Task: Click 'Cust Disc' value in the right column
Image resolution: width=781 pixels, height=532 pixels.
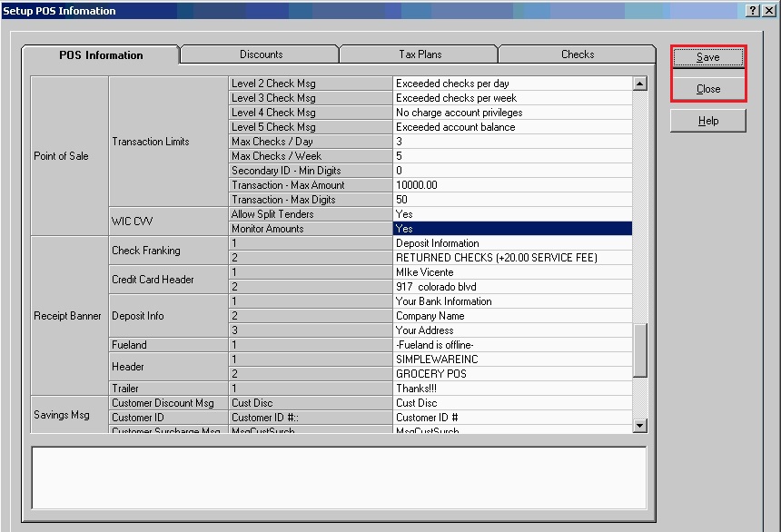Action: (x=512, y=403)
